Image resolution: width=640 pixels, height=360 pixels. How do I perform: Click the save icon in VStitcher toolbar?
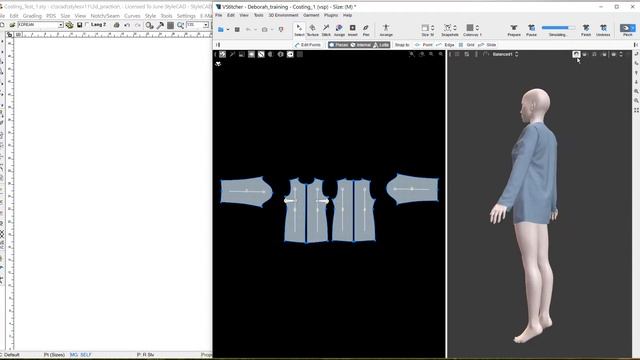tap(237, 29)
